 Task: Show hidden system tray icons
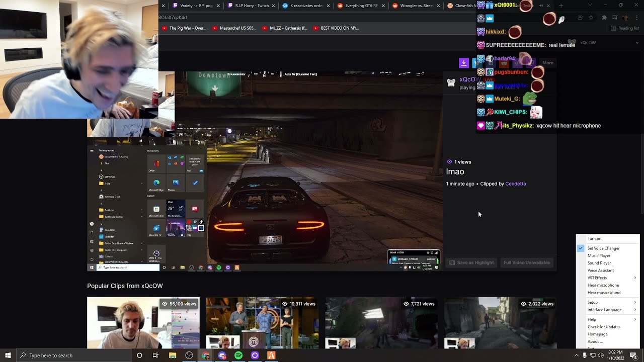576,355
